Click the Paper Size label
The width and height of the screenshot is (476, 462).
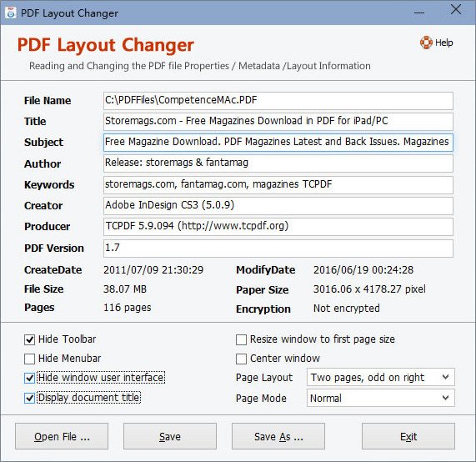coord(263,289)
